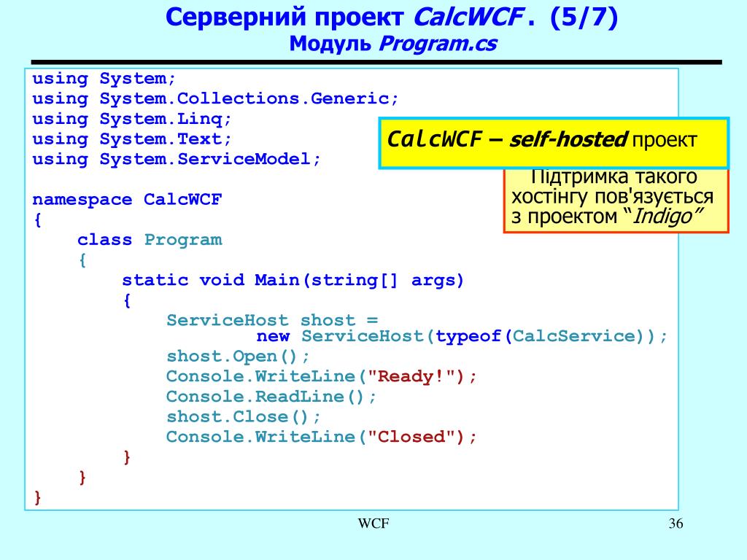The width and height of the screenshot is (747, 560).
Task: Click "new ServiceHost(typeof(CalcService));" line
Action: 462,336
